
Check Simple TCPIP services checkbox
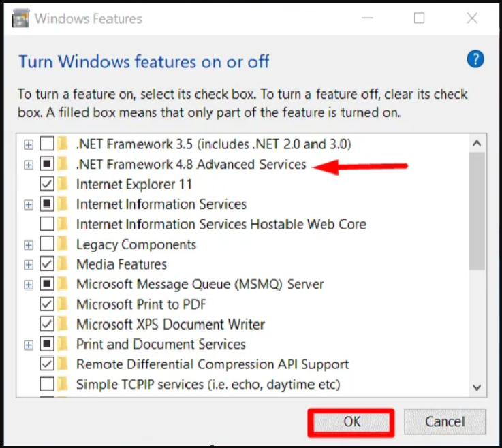pyautogui.click(x=47, y=385)
